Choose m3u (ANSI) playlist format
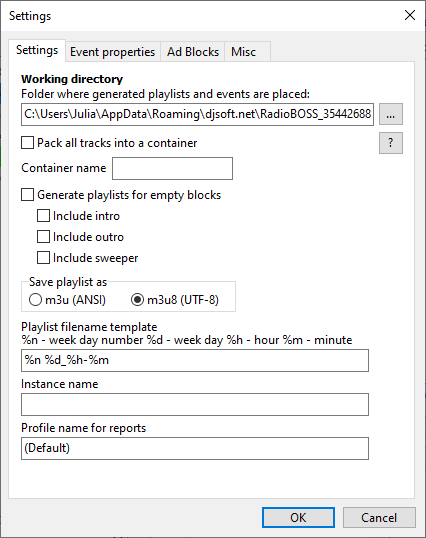The image size is (426, 538). (35, 300)
